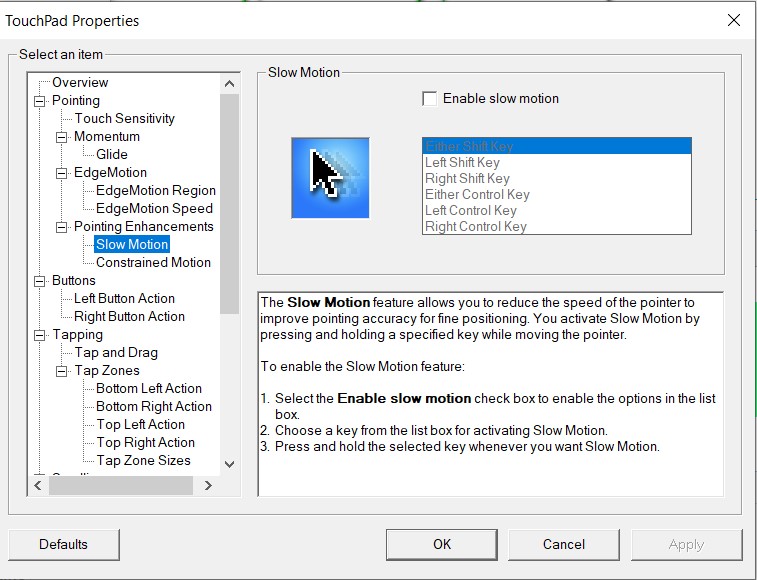Select Constrained Motion in the tree
Viewport: 757px width, 580px height.
click(x=153, y=263)
